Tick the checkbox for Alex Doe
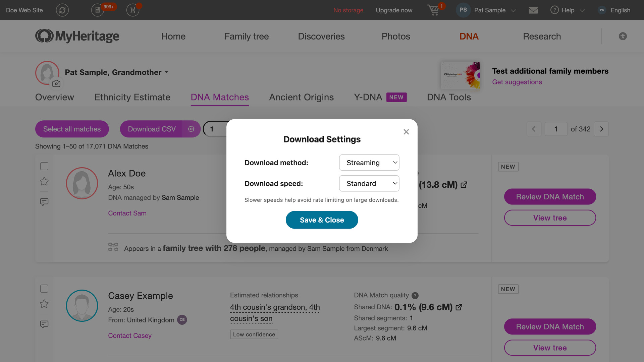This screenshot has width=644, height=362. click(44, 166)
